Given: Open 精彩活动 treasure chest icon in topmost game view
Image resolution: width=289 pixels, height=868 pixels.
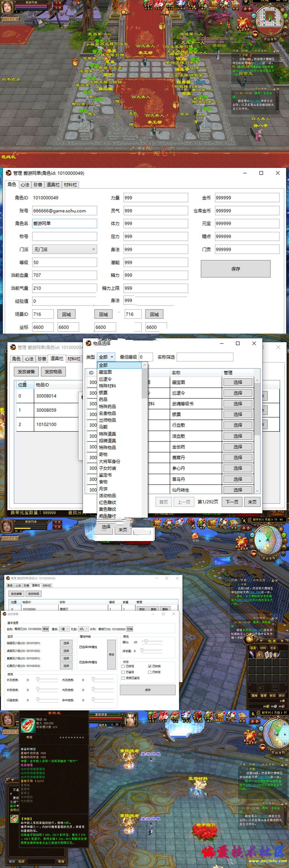Looking at the screenshot, I should point(213,5).
